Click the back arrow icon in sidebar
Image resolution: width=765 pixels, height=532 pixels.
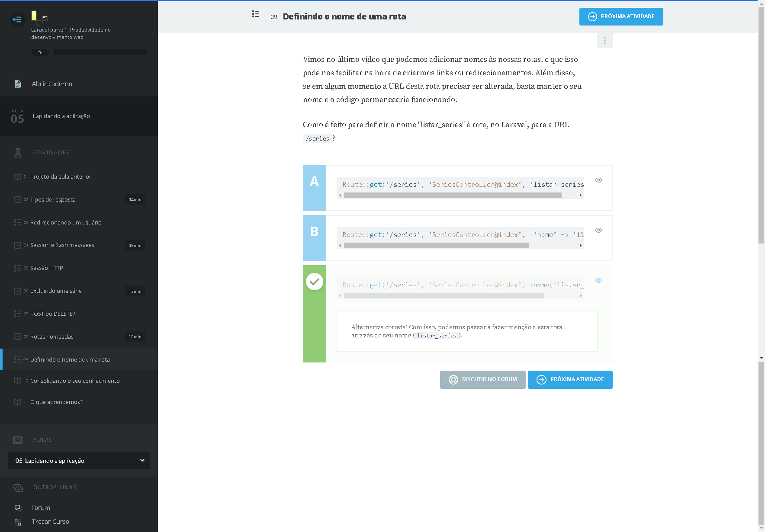pos(17,19)
